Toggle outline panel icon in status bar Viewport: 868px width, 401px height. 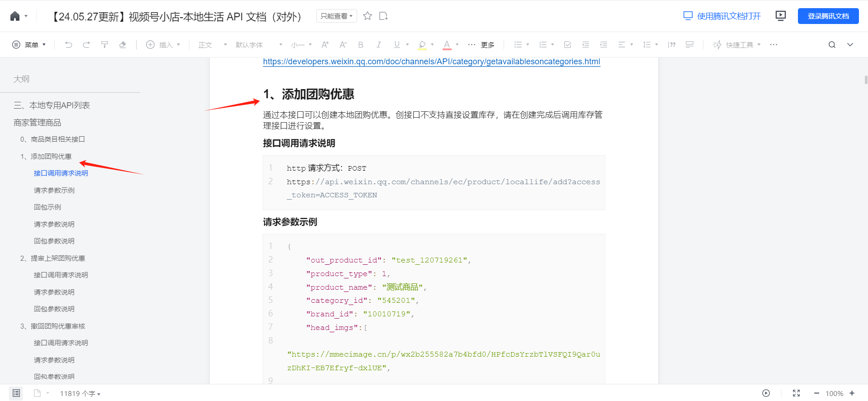point(16,393)
